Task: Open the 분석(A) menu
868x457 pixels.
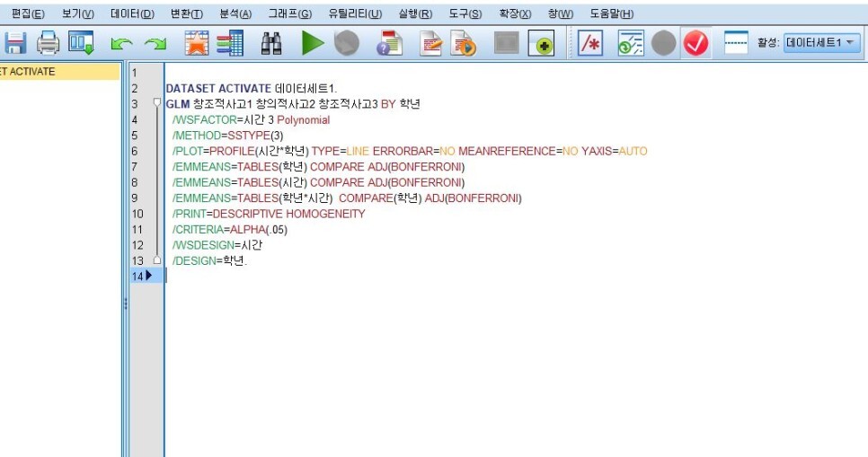Action: [x=235, y=13]
